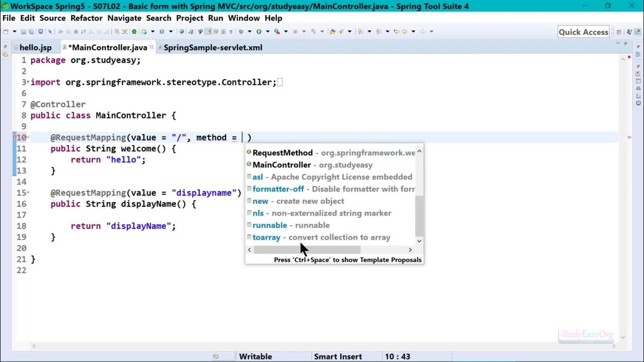
Task: Switch to the Java EE perspective icon
Action: click(x=628, y=32)
